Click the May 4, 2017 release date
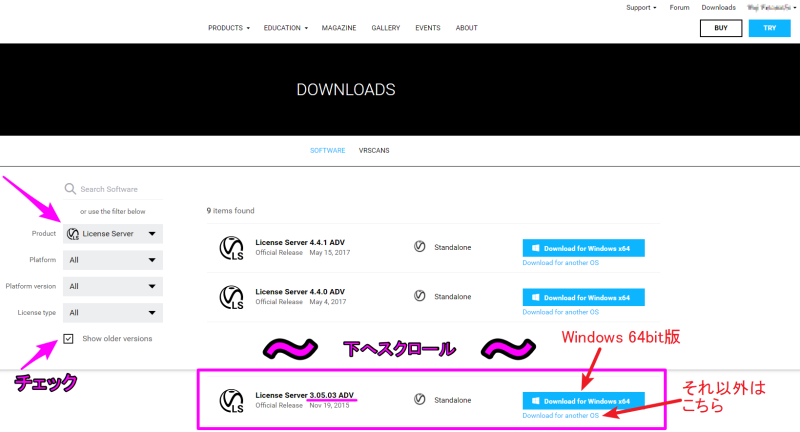The image size is (800, 432). coord(328,302)
